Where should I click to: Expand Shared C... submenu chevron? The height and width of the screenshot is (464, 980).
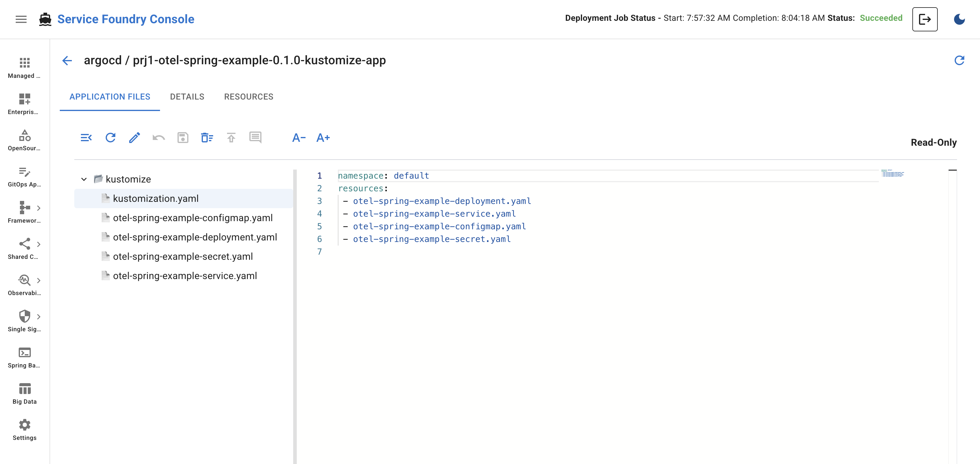point(38,244)
